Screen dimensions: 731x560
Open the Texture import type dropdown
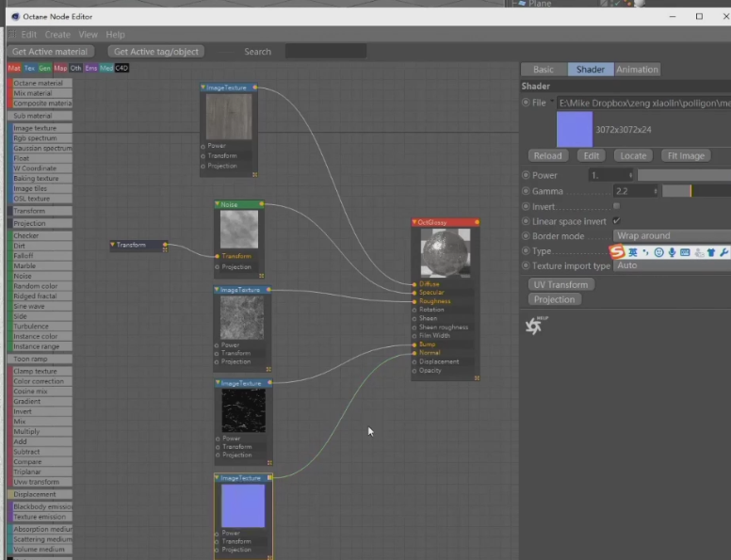pos(671,265)
